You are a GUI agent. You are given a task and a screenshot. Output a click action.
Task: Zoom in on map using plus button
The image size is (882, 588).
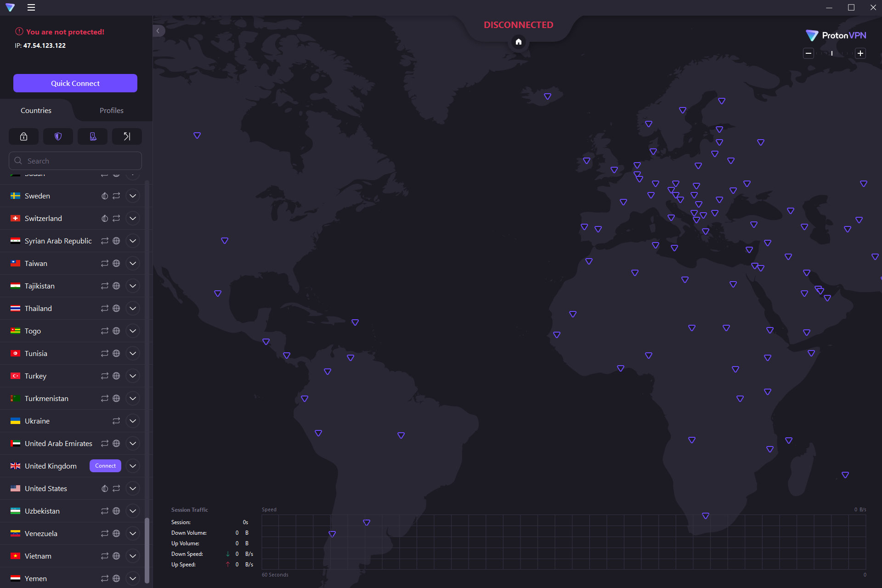tap(860, 53)
